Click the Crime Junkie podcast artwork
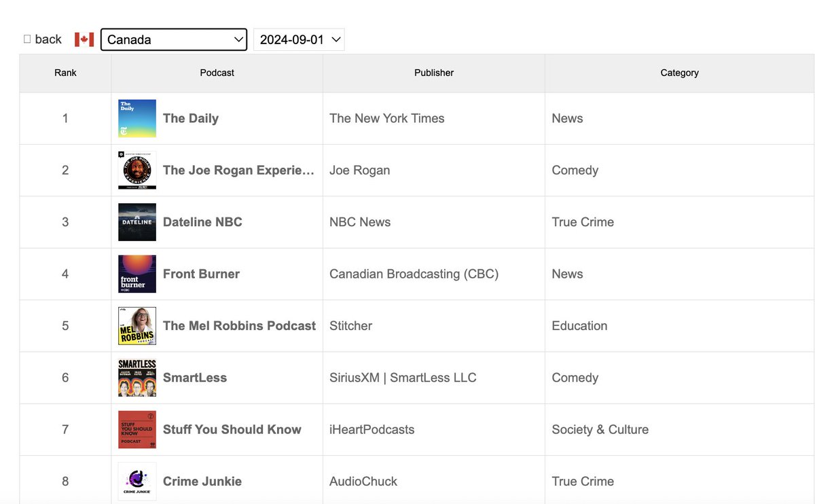The width and height of the screenshot is (815, 504). (x=137, y=481)
